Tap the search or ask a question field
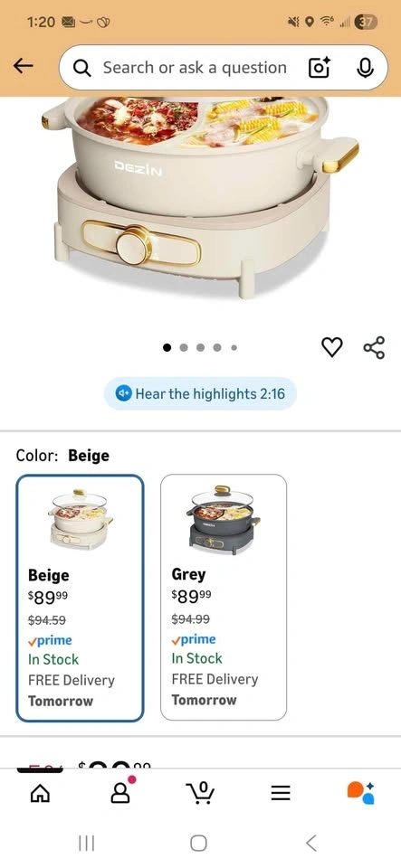This screenshot has height=868, width=401. point(194,68)
